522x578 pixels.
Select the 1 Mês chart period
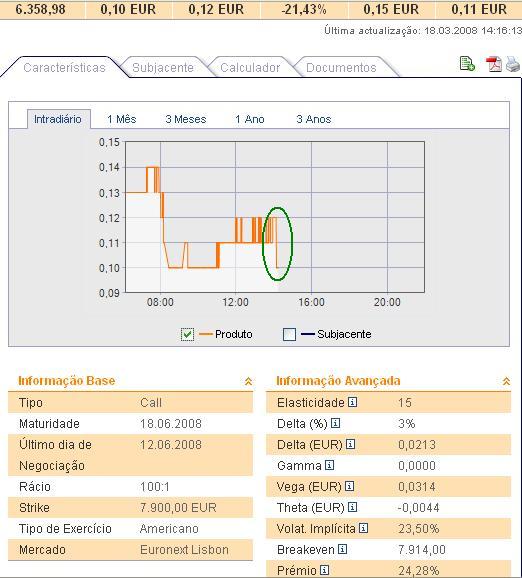(122, 119)
